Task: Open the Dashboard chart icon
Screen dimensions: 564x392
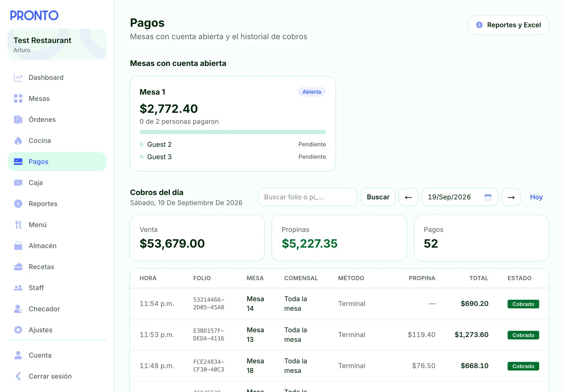Action: [x=18, y=78]
